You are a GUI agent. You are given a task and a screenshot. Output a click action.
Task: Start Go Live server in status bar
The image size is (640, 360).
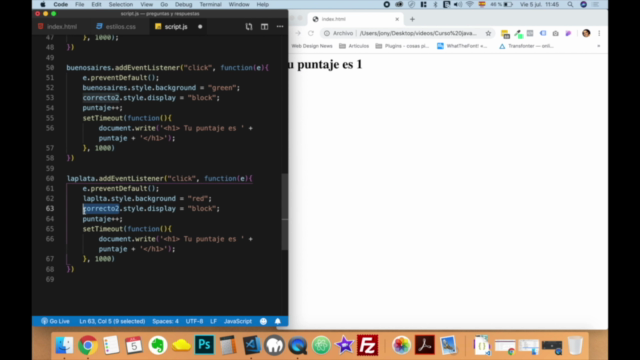[56, 321]
